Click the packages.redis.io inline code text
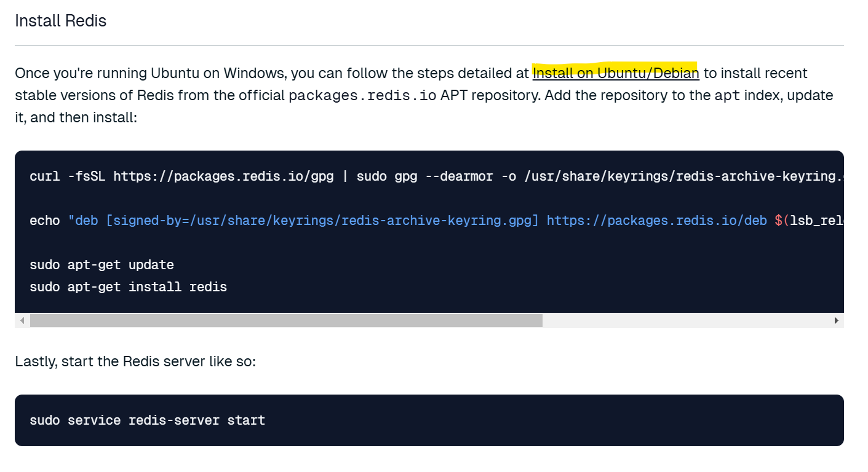Screen dimensions: 868x472 click(x=362, y=95)
